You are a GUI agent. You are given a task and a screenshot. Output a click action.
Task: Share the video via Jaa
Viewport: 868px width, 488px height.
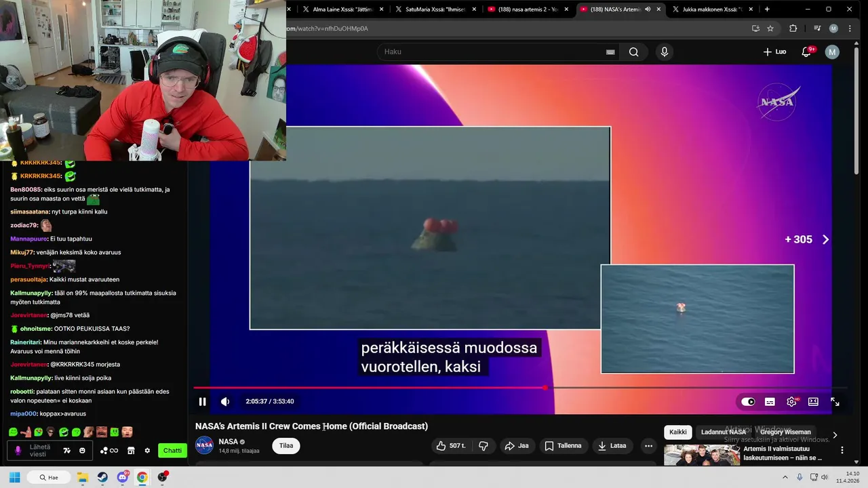coord(517,445)
